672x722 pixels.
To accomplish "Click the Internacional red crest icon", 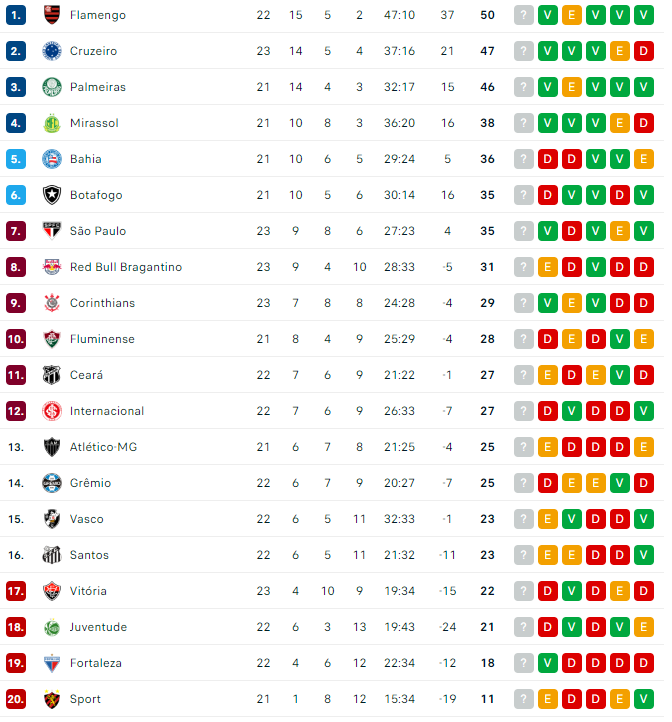I will 52,411.
